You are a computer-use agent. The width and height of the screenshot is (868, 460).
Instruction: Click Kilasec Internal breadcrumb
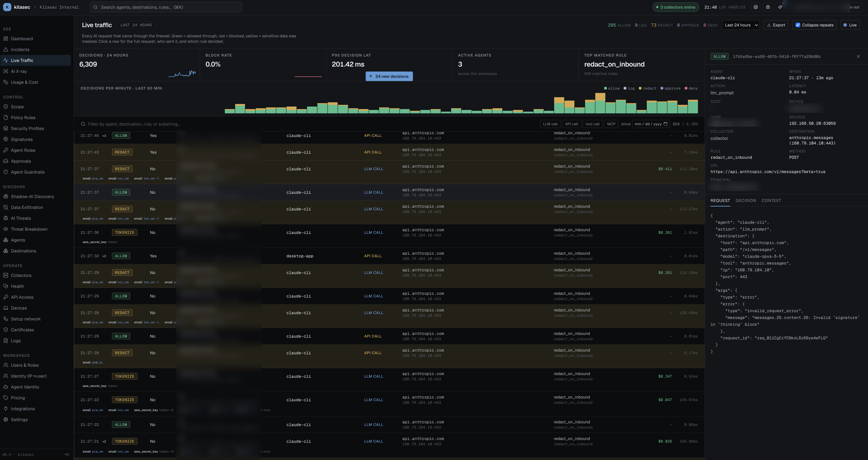click(x=59, y=7)
